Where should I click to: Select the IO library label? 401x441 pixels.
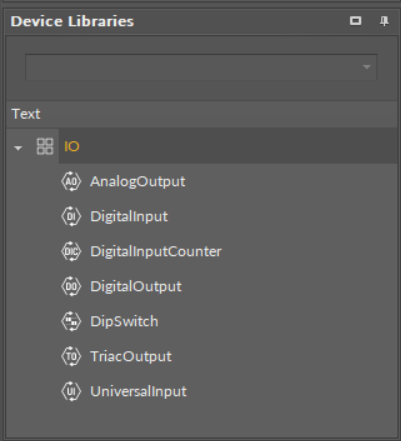(72, 146)
